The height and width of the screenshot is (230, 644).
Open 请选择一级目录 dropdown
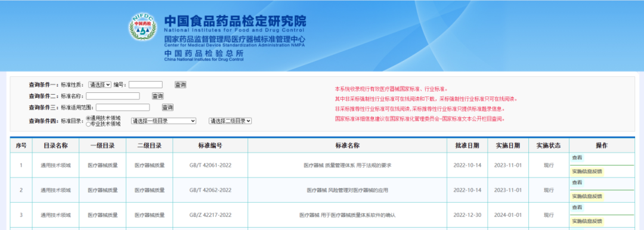163,121
